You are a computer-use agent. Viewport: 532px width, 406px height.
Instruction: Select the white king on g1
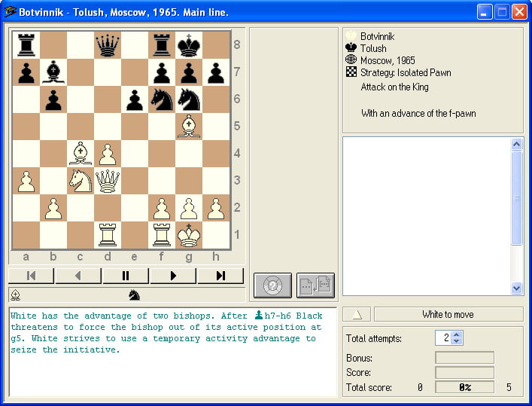click(x=189, y=235)
